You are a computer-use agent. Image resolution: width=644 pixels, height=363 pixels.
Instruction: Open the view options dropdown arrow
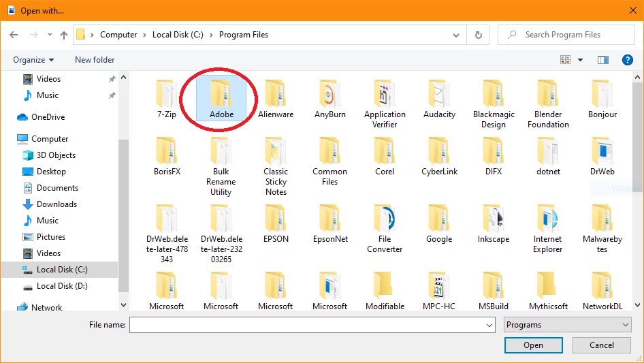(x=580, y=60)
